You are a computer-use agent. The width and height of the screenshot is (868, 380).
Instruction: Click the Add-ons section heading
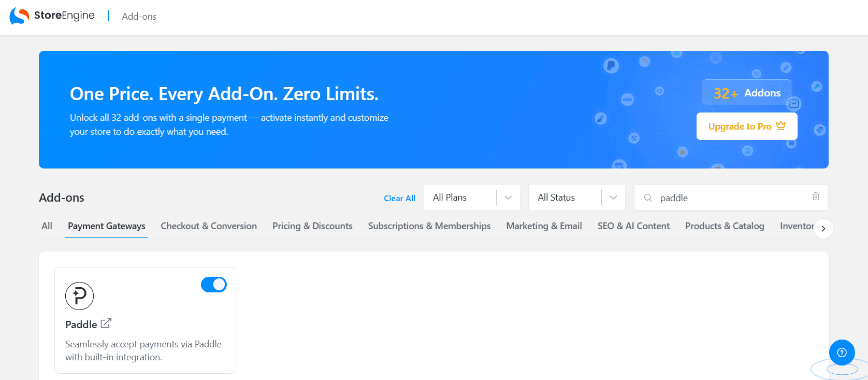(62, 198)
